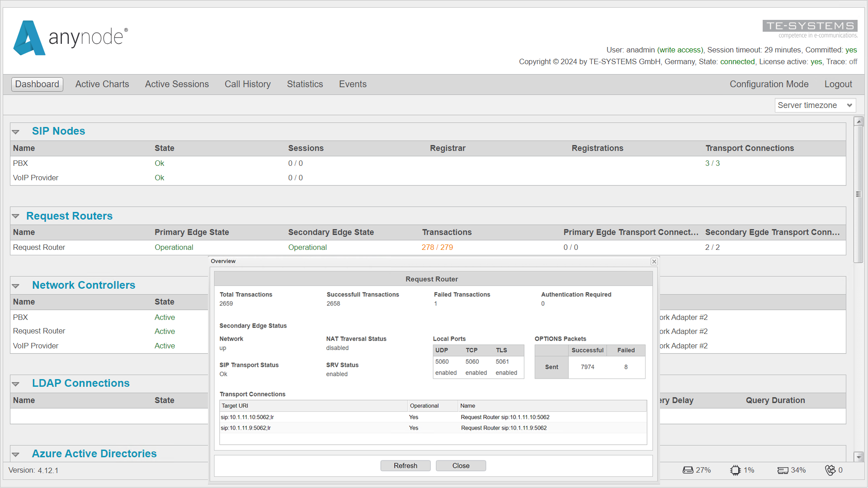The image size is (868, 488).
Task: Select the VoIP Provider row in SIP Nodes
Action: click(428, 178)
